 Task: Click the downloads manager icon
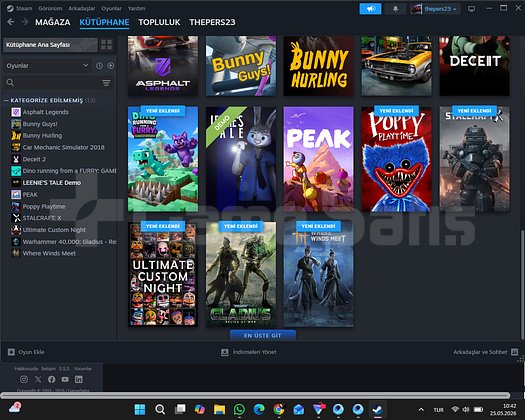point(225,352)
